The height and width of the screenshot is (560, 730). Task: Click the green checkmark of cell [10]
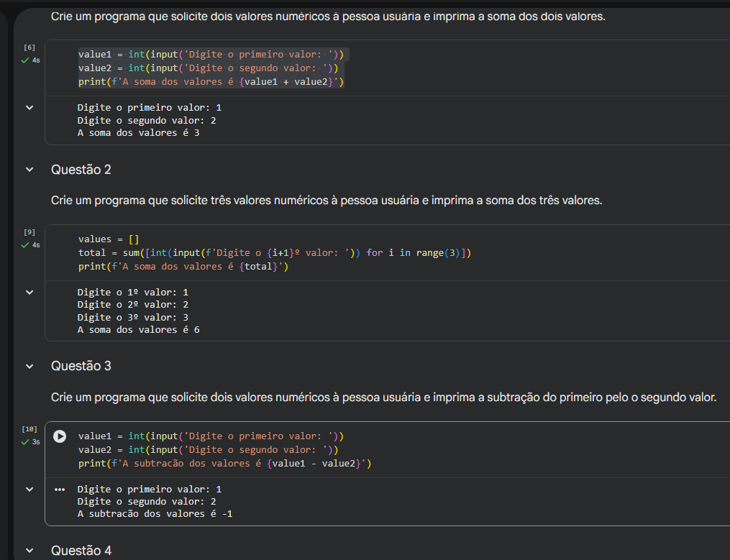click(25, 442)
